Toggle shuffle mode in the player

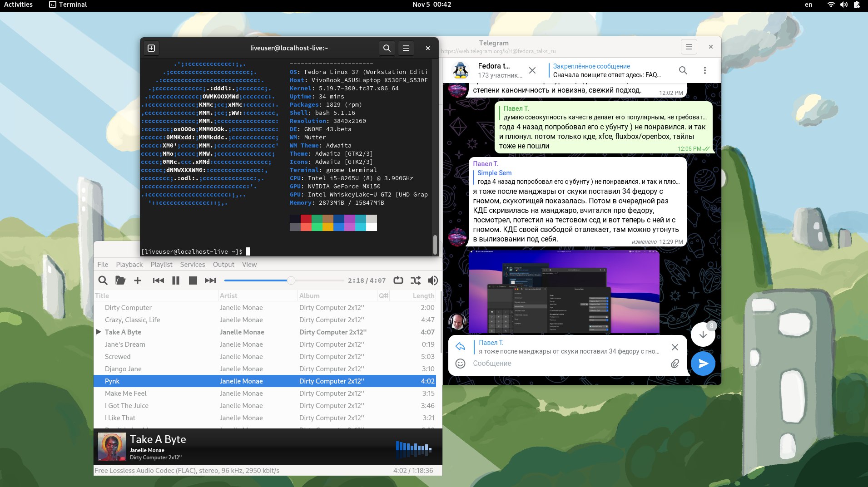click(x=416, y=280)
